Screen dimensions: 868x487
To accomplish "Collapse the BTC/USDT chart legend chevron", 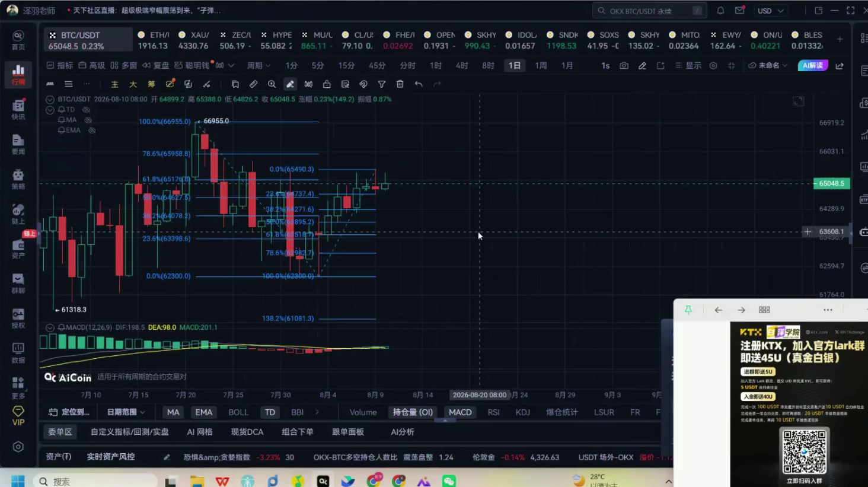I will pos(50,100).
